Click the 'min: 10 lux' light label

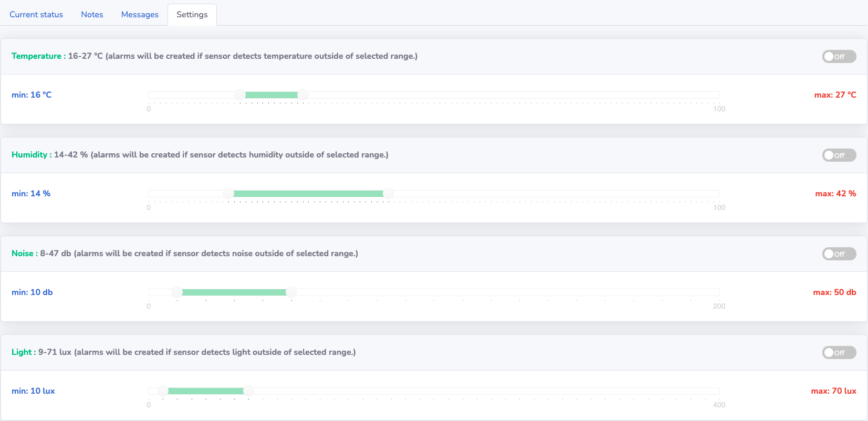click(x=33, y=391)
